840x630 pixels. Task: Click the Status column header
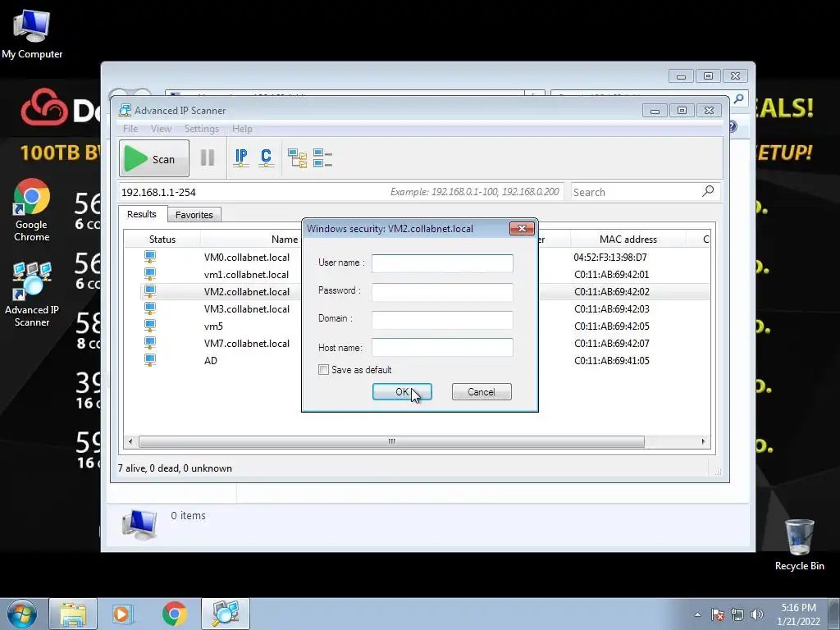162,239
